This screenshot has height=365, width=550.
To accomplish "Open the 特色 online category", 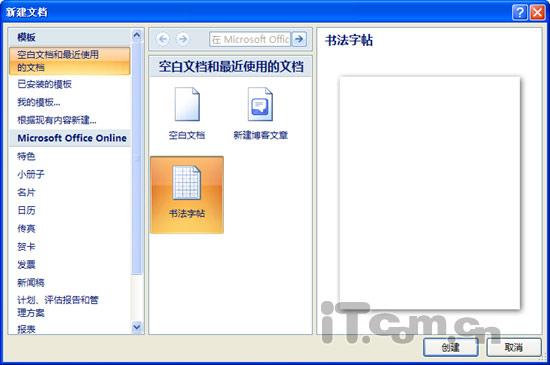I will click(x=26, y=156).
